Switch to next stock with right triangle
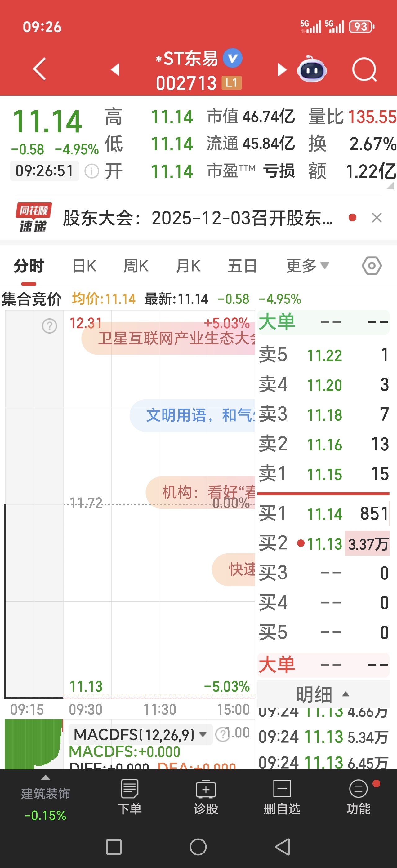Viewport: 397px width, 868px height. tap(282, 70)
